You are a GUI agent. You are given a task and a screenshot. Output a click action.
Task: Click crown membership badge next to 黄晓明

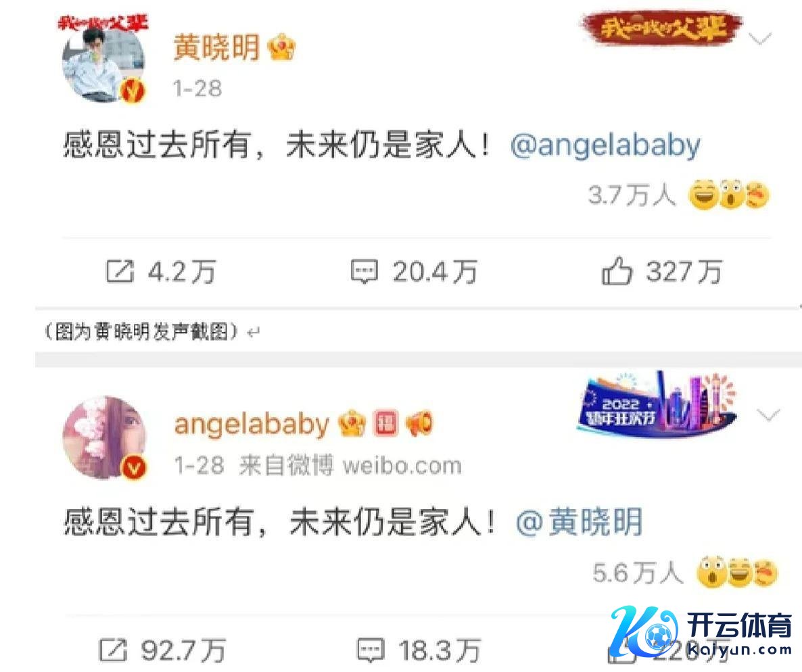(x=282, y=47)
